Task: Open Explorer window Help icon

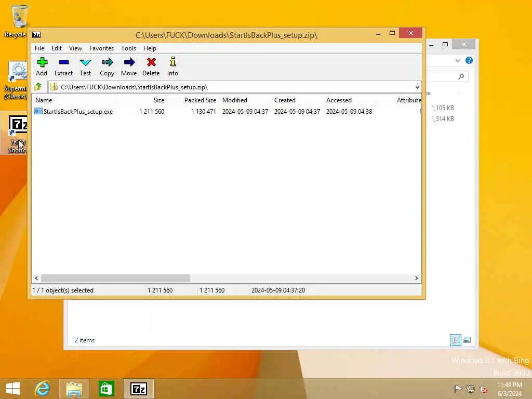Action: pyautogui.click(x=469, y=60)
